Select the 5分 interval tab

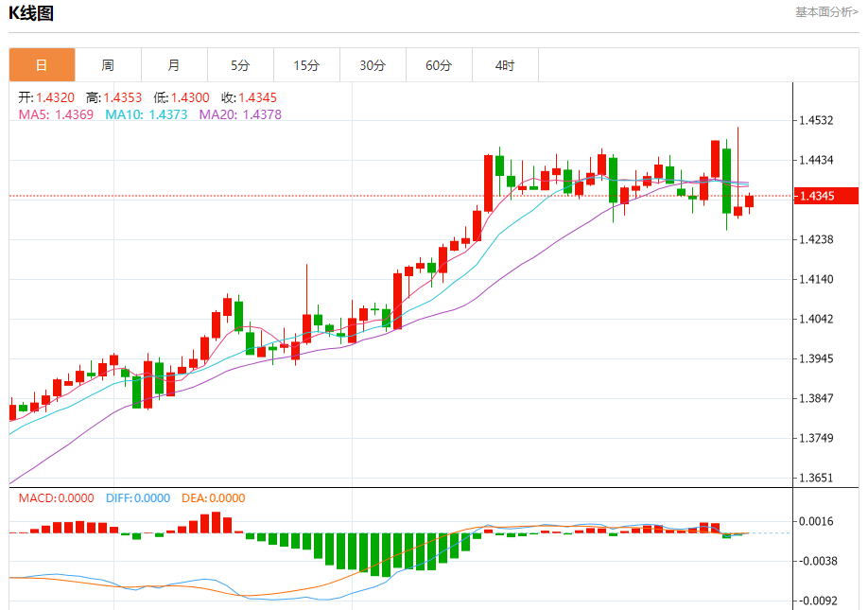coord(240,65)
